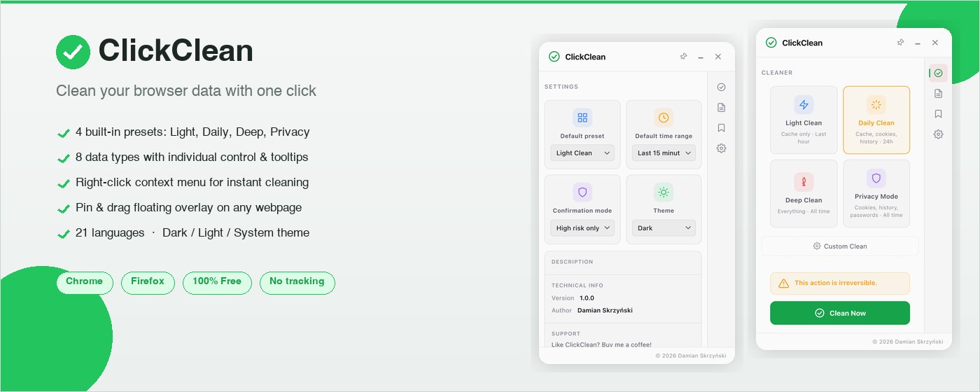Click the pin icon in the Cleaner window
This screenshot has width=980, height=392.
[x=901, y=43]
